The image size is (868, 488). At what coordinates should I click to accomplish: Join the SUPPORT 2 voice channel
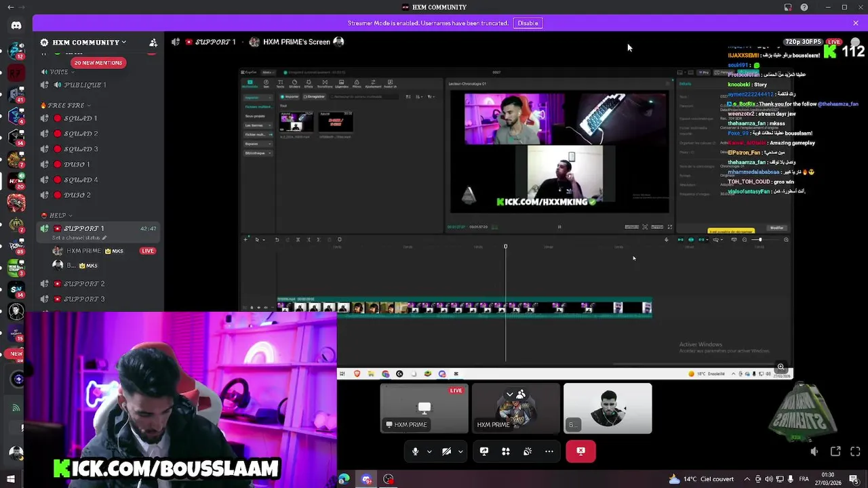[x=99, y=284]
